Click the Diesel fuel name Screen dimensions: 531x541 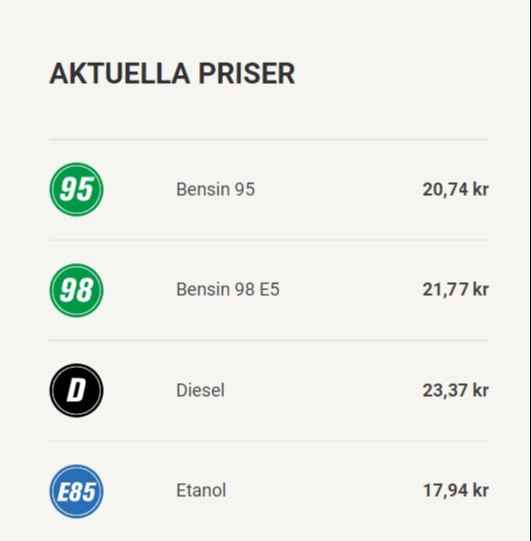coord(200,390)
